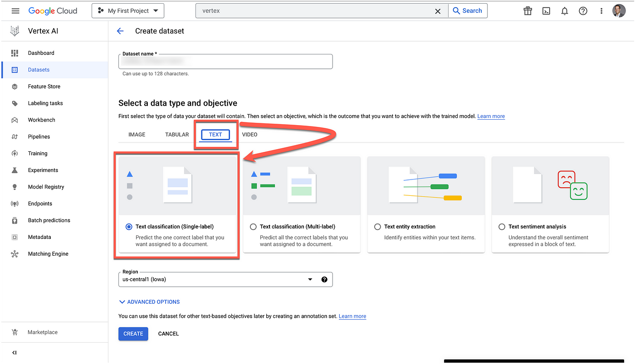
Task: Click the Feature Store sidebar icon
Action: 15,87
